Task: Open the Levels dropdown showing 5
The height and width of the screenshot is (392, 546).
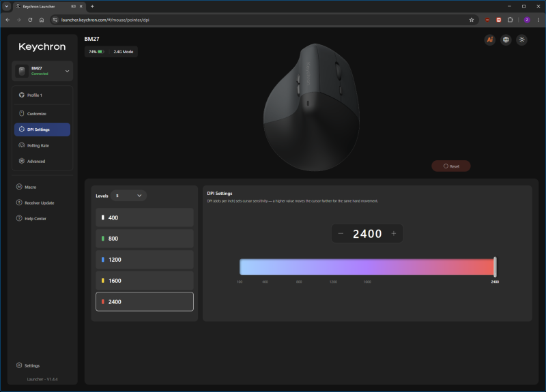Action: [128, 196]
